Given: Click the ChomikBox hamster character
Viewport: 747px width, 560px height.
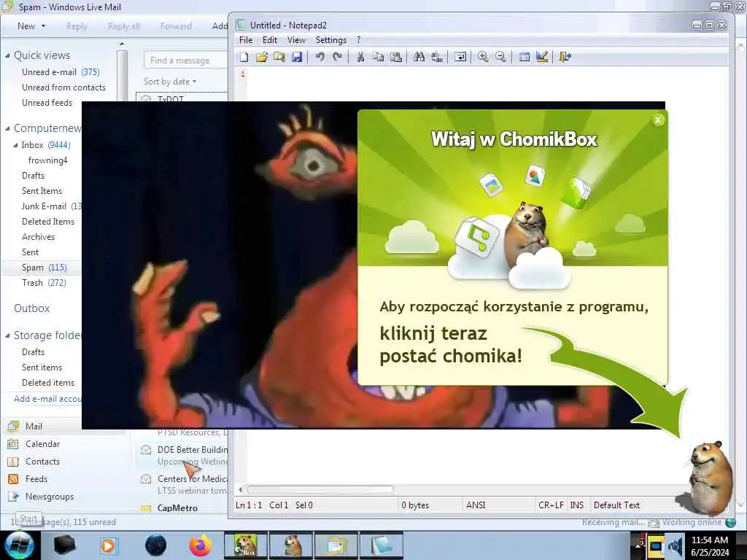Looking at the screenshot, I should coord(709,478).
